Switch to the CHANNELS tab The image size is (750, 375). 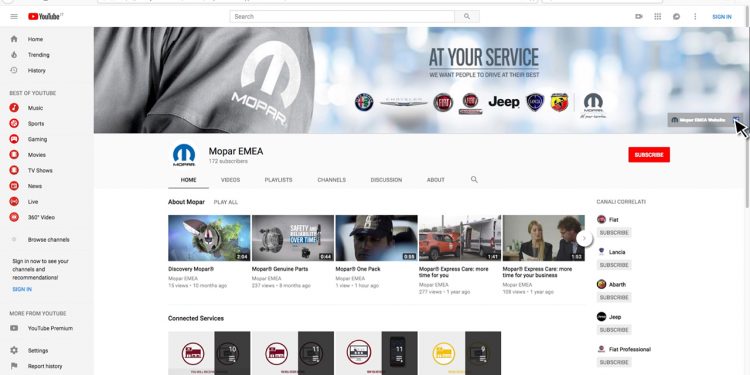(x=331, y=180)
